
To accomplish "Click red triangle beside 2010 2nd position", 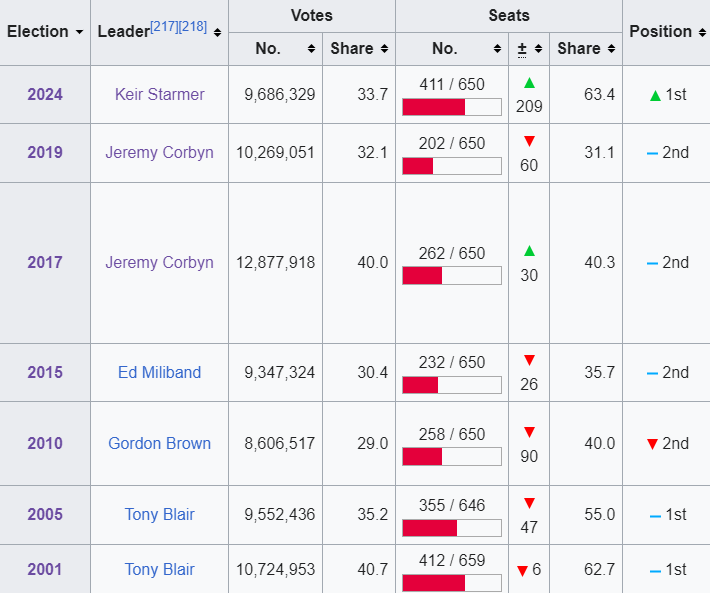I will [x=652, y=444].
